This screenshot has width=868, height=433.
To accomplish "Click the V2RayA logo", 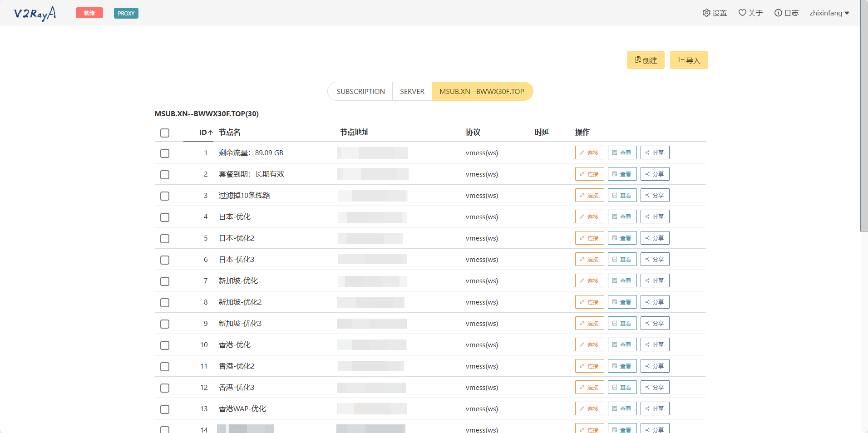I will tap(35, 13).
